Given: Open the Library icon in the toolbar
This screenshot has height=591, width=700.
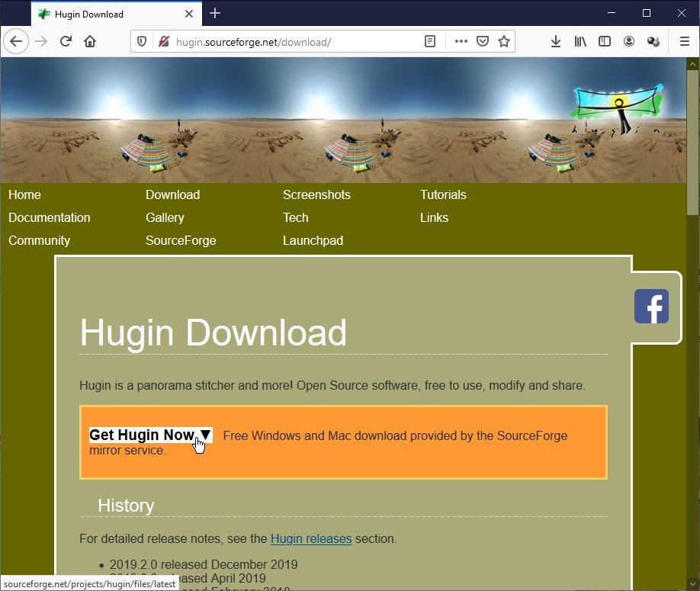Looking at the screenshot, I should [580, 42].
